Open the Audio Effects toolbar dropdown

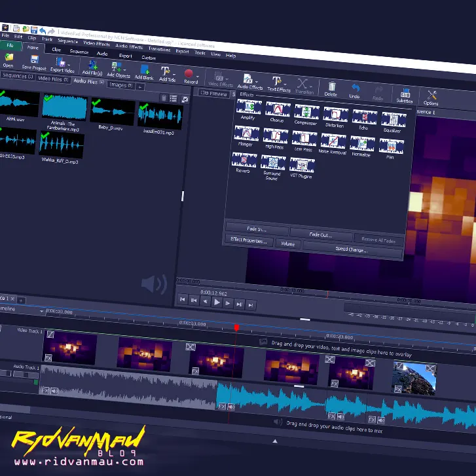click(x=257, y=82)
